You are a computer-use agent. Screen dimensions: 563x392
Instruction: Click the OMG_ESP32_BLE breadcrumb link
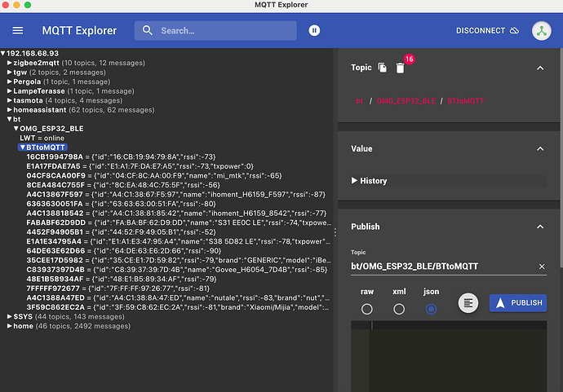tap(406, 101)
